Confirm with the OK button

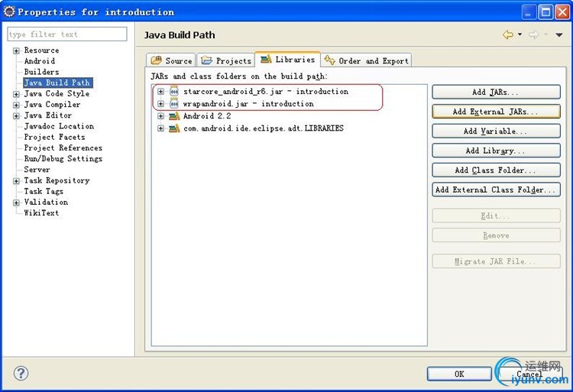pyautogui.click(x=459, y=374)
